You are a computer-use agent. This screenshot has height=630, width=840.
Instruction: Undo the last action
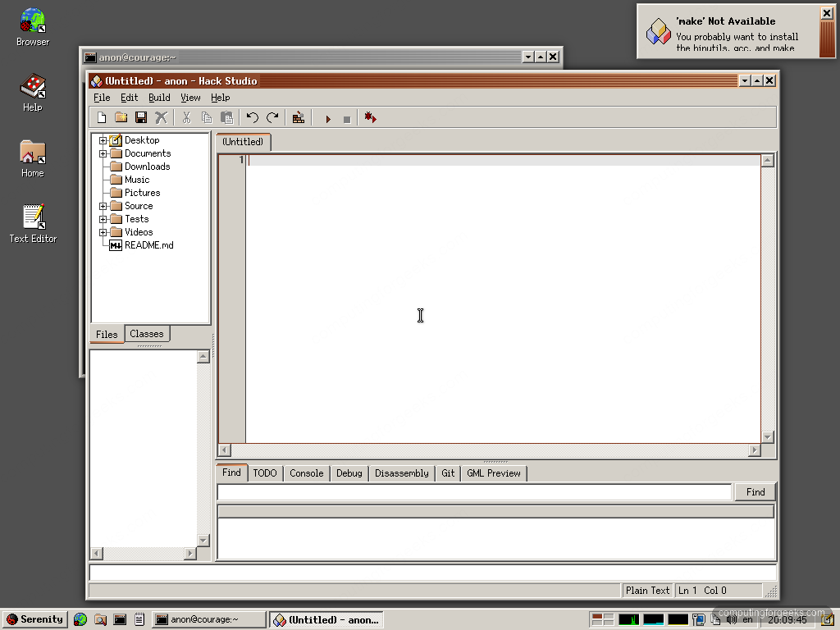point(253,118)
